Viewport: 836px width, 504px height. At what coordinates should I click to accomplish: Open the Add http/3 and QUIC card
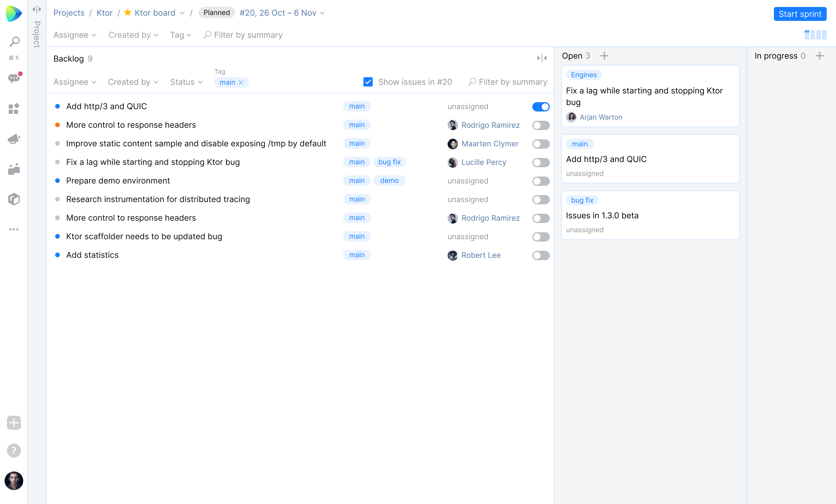tap(650, 159)
